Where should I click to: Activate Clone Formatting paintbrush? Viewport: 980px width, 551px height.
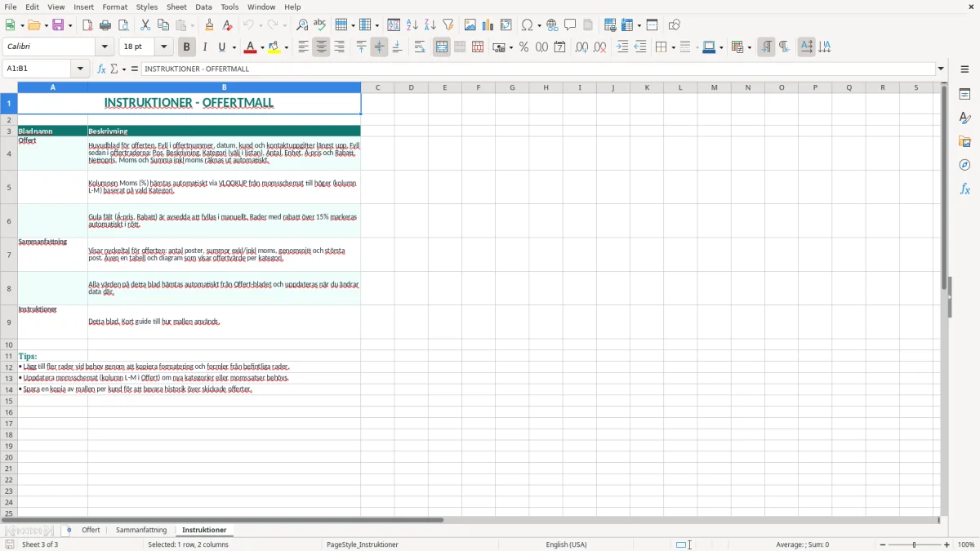coord(210,25)
